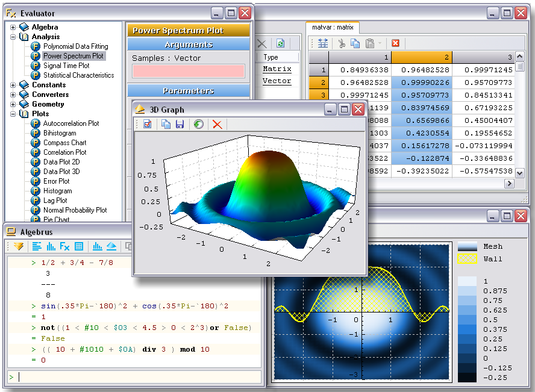
Task: Click the Fx function icon in Algebrus toolbar
Action: (x=64, y=246)
